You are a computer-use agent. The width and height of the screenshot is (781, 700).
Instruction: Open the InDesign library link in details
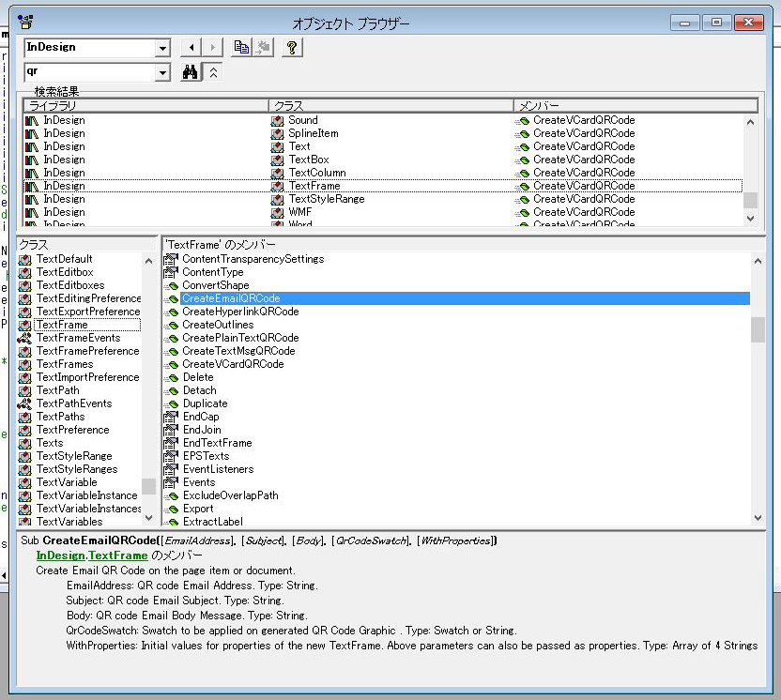pos(60,555)
